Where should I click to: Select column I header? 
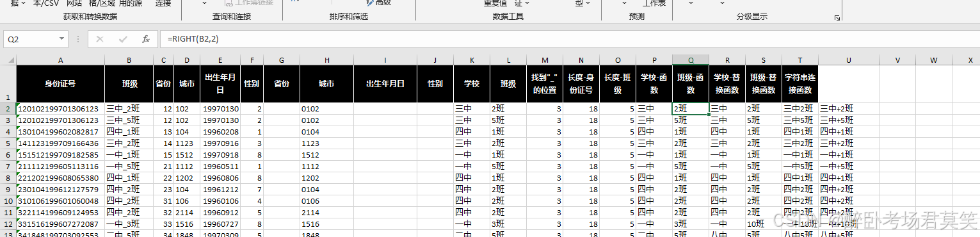coord(385,60)
